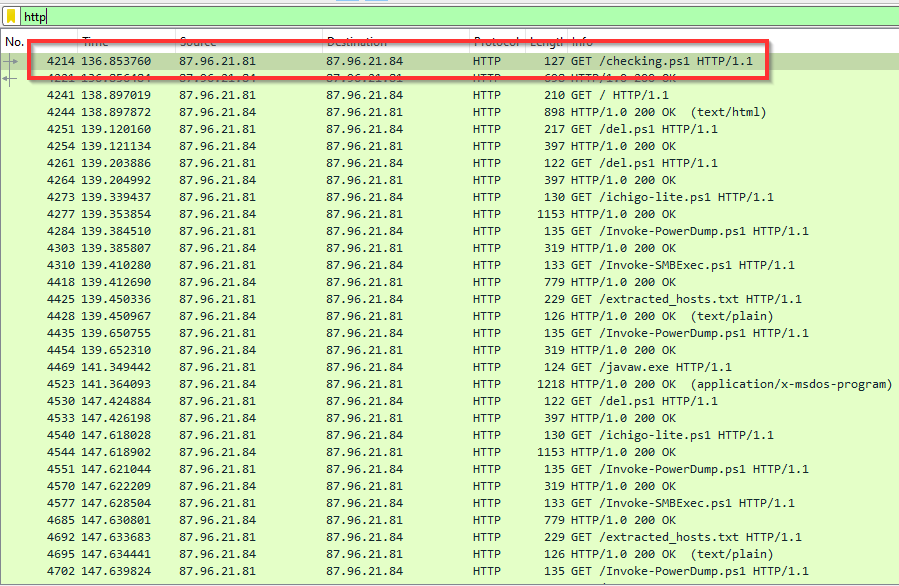Image resolution: width=899 pixels, height=586 pixels.
Task: Select packet 4241 GET / request
Action: coord(400,95)
